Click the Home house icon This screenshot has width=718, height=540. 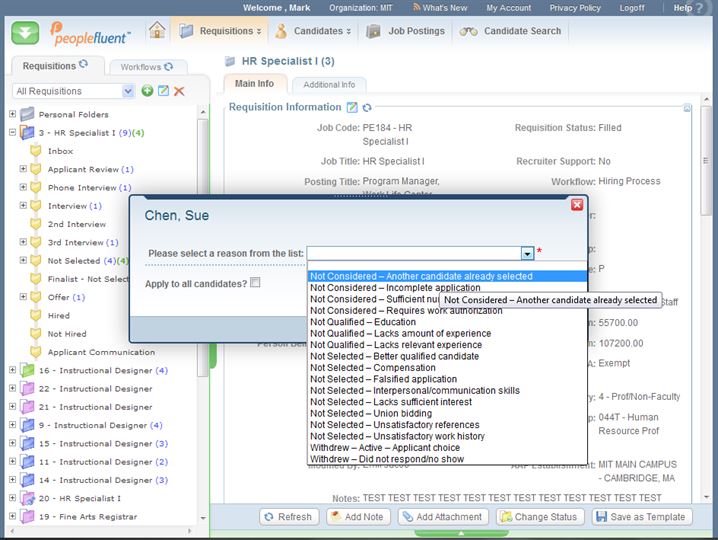click(157, 30)
